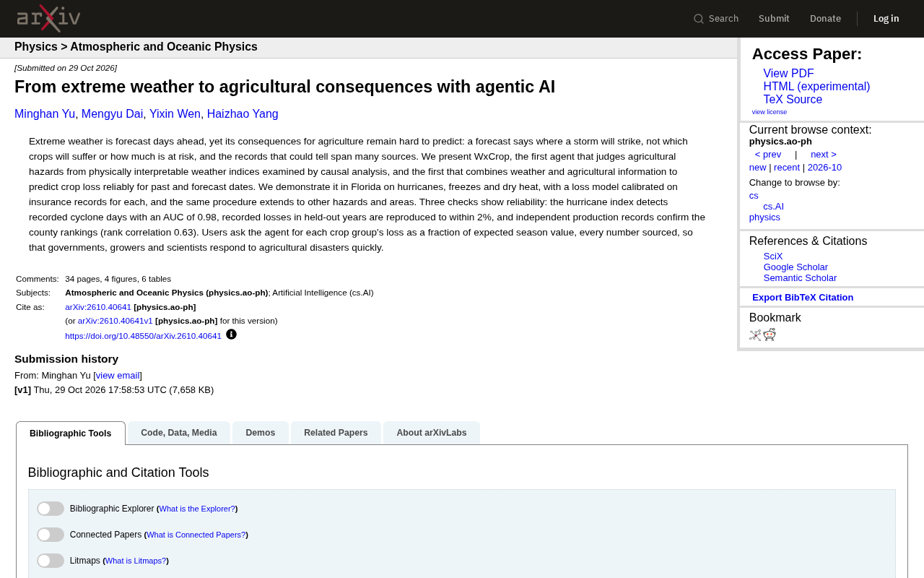924x578 pixels.
Task: Open author Haizhao Yang's page
Action: click(x=243, y=114)
